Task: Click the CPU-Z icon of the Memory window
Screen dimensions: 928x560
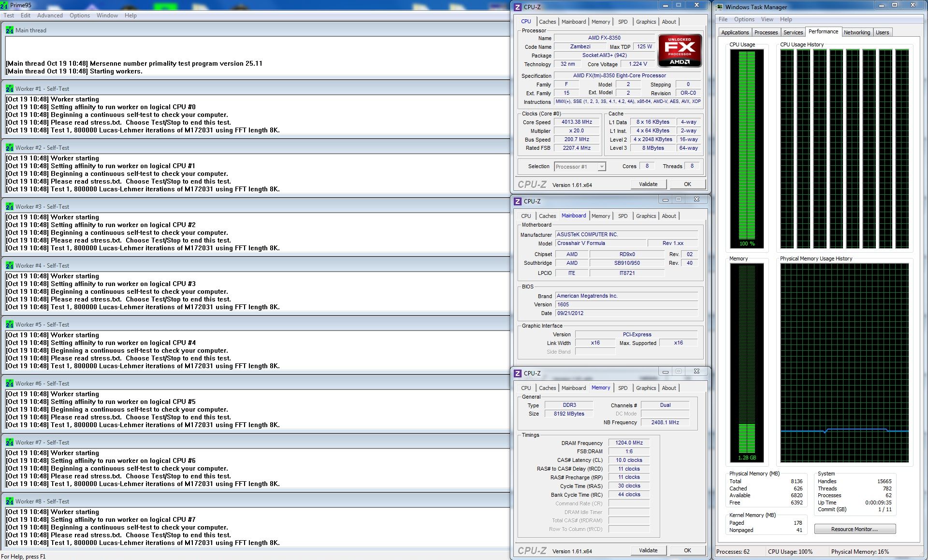Action: click(518, 373)
